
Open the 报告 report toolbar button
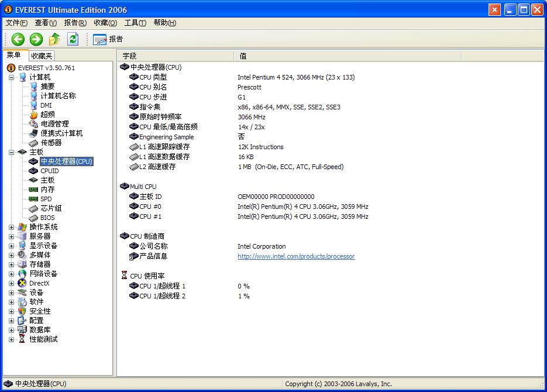tap(108, 39)
